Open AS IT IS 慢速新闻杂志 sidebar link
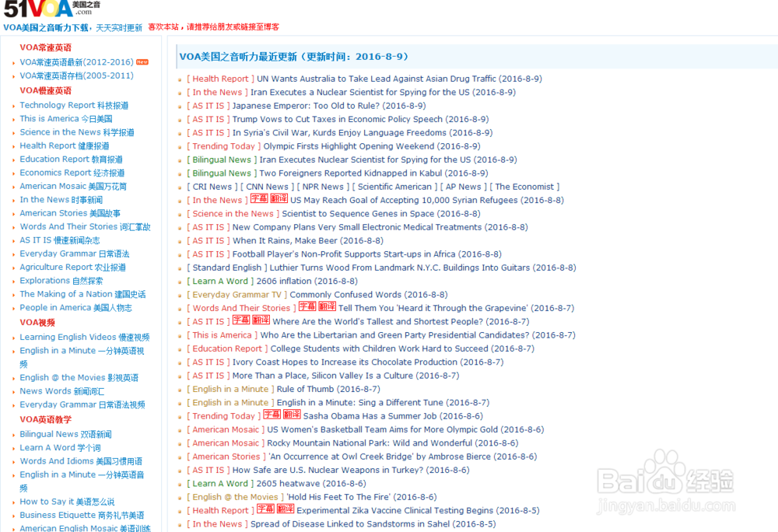Screen dimensions: 778x532 point(60,240)
